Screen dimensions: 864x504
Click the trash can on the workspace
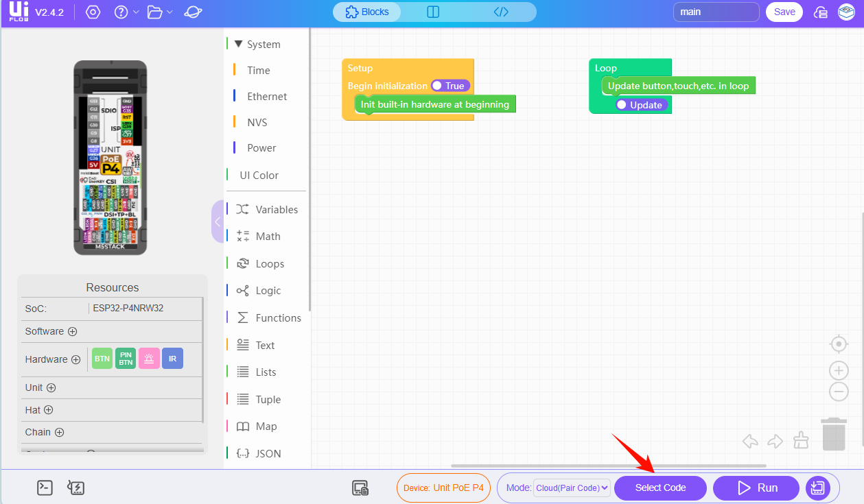point(833,435)
